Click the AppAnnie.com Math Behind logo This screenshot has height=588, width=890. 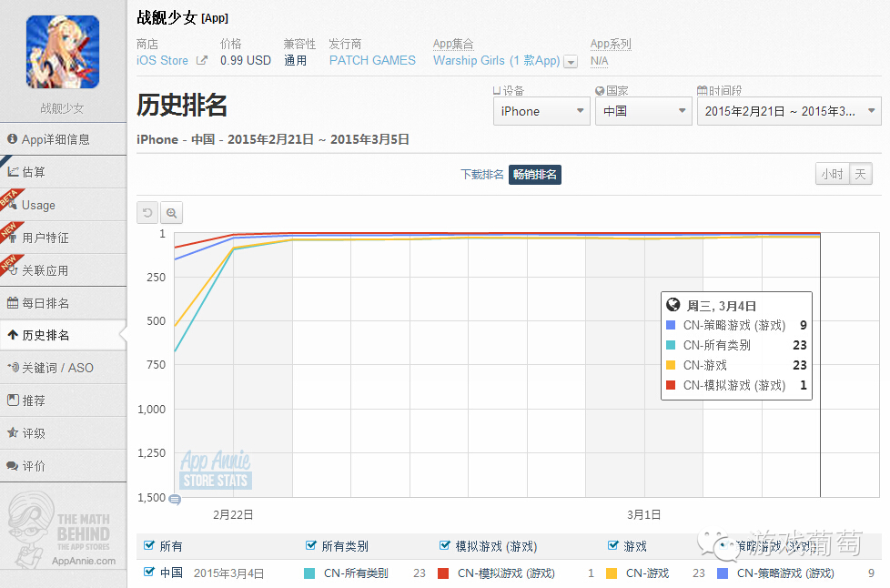(x=63, y=530)
